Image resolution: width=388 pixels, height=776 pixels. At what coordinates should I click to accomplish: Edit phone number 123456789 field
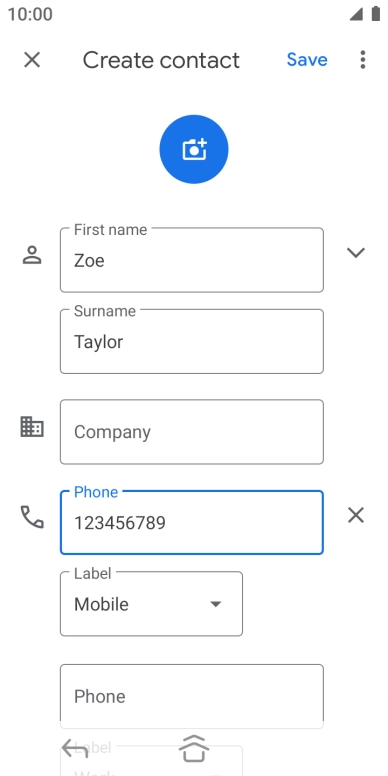tap(192, 523)
